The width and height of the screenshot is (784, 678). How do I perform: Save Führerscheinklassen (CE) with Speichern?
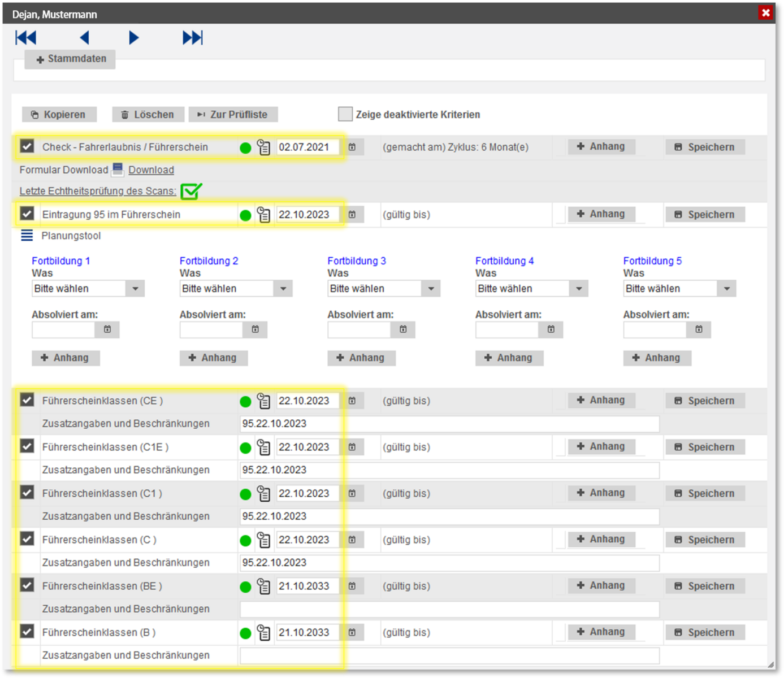pos(705,401)
